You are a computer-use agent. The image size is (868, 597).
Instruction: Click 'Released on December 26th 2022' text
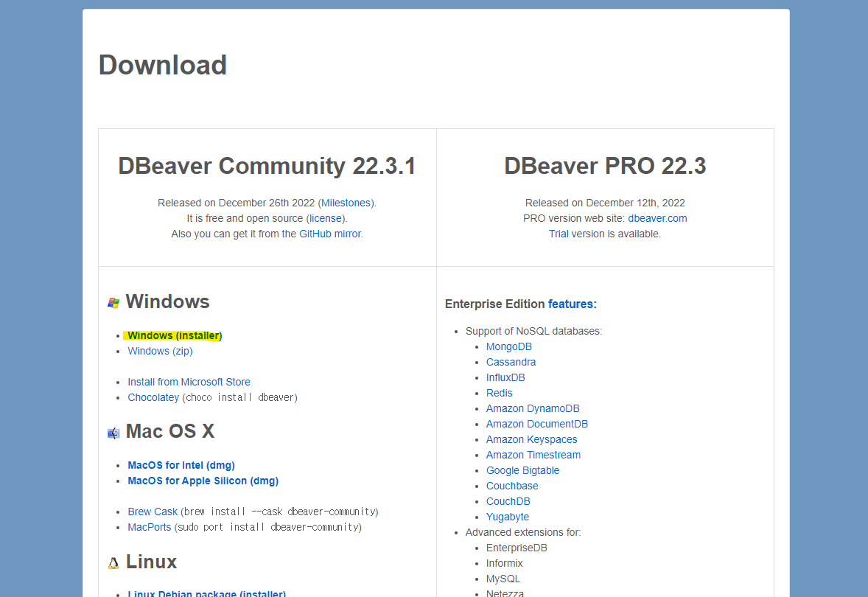tap(237, 203)
